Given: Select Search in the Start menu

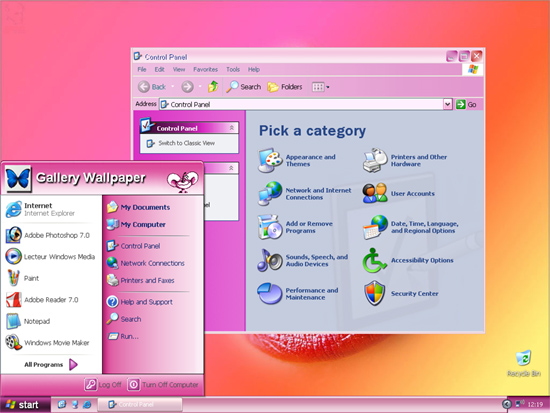Looking at the screenshot, I should coord(124,319).
